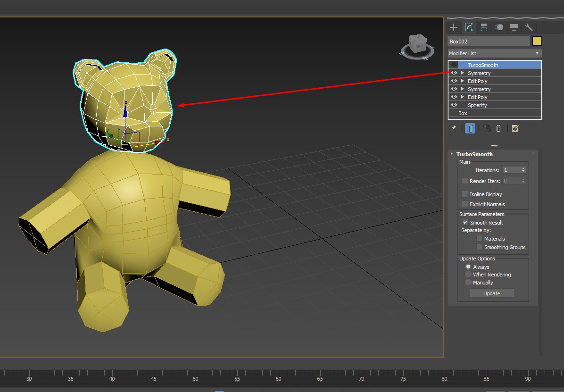Hide the Spherify modifier with its eye

tap(454, 105)
